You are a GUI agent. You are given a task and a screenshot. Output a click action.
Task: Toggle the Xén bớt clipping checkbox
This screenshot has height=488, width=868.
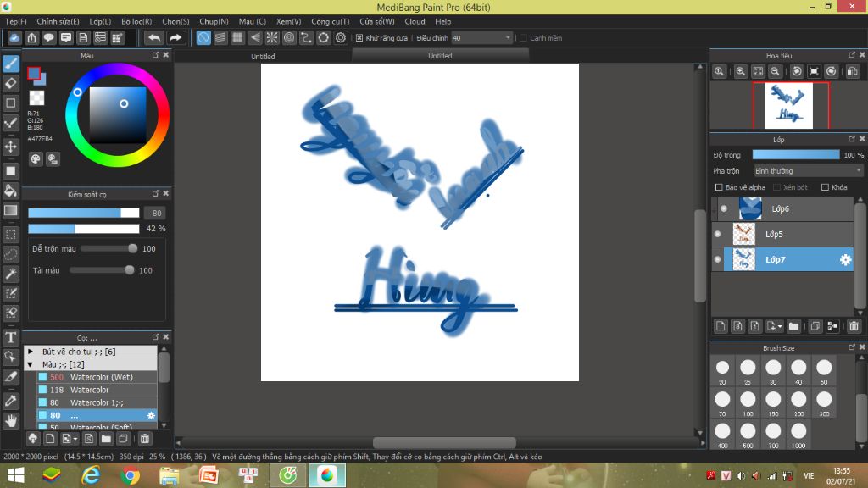[x=776, y=187]
